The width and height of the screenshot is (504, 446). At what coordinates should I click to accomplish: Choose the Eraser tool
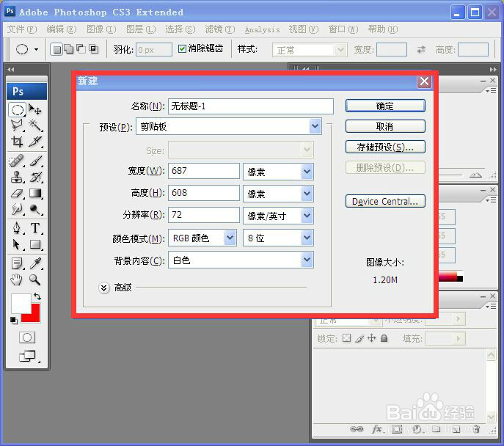point(17,193)
